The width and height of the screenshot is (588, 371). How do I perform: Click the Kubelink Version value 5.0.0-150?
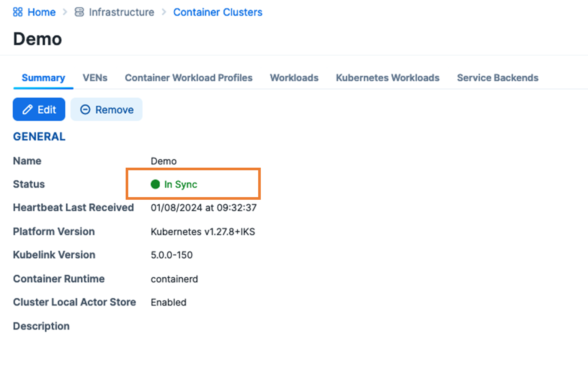171,255
